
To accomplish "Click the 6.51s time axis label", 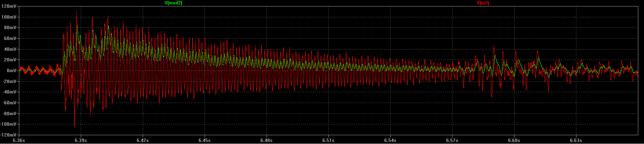I will point(328,140).
